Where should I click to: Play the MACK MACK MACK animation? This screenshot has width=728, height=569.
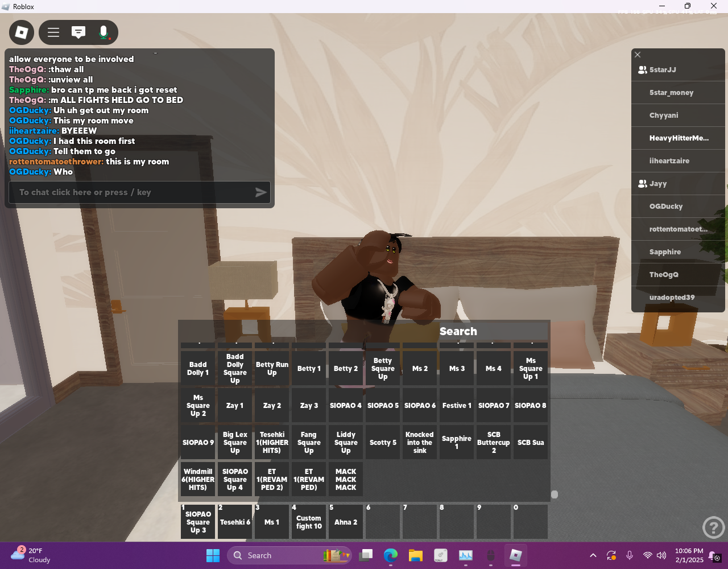(346, 480)
